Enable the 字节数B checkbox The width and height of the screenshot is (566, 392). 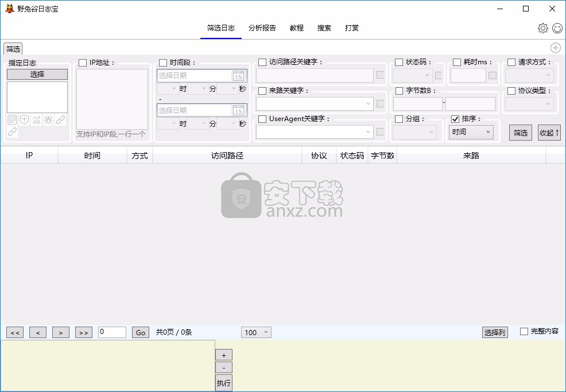(x=399, y=91)
